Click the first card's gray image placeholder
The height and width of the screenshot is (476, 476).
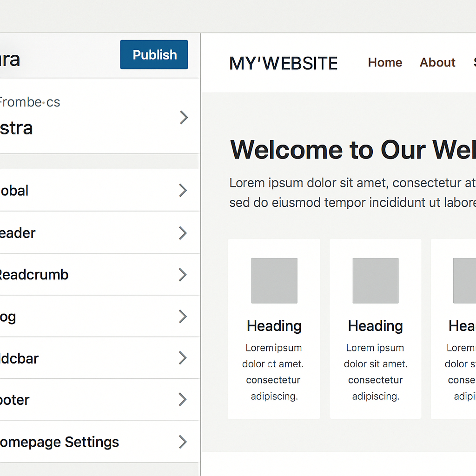[x=274, y=280]
